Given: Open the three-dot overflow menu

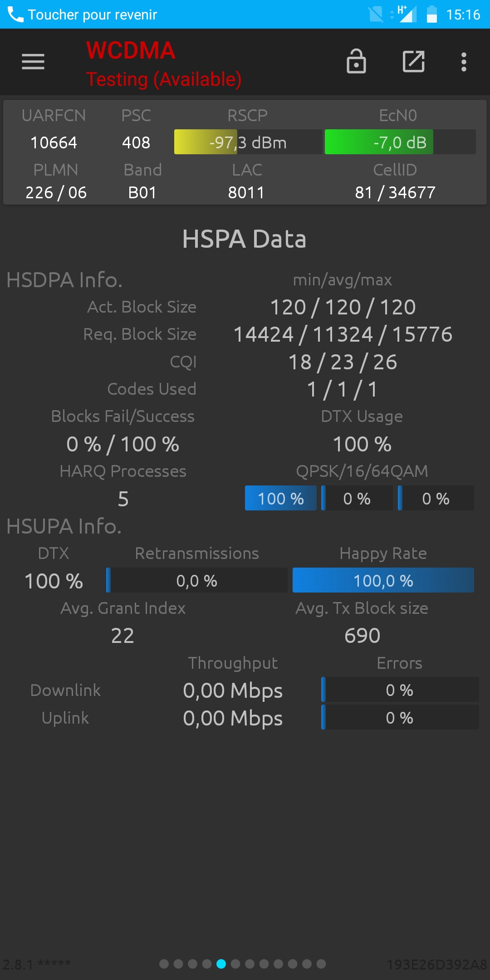Looking at the screenshot, I should [464, 62].
